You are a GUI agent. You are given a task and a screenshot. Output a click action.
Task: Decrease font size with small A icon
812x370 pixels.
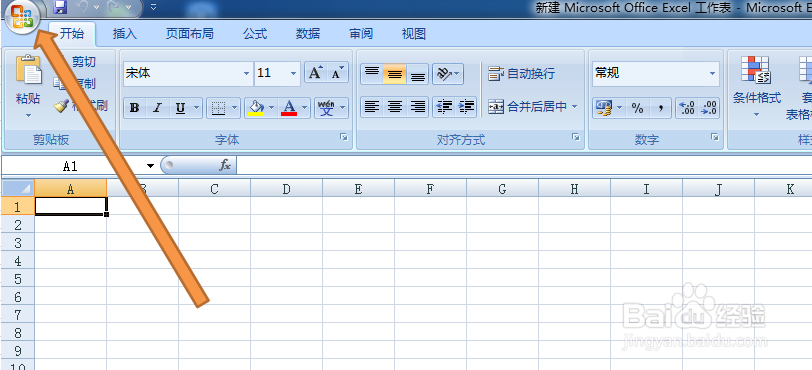point(337,73)
